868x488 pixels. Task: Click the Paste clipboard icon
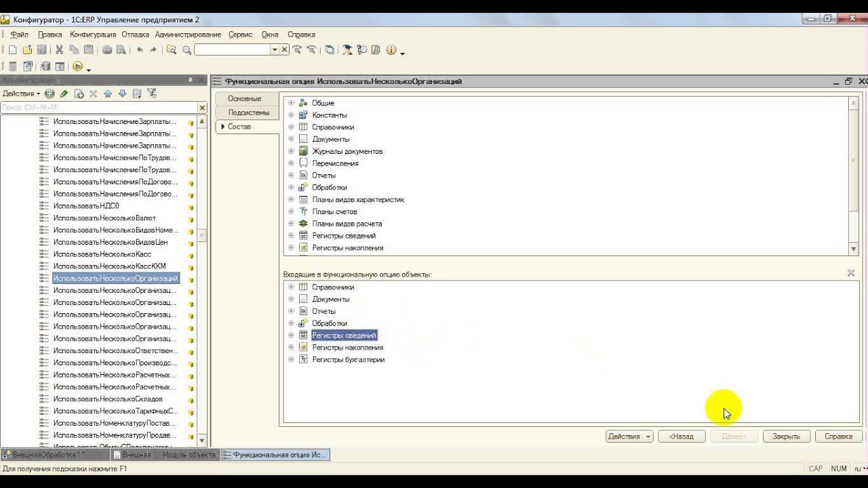point(88,49)
